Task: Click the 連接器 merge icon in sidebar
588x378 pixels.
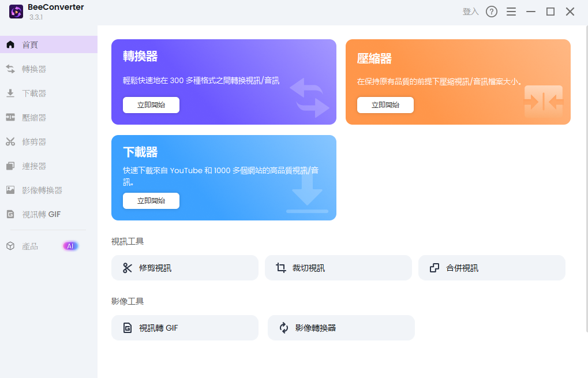Action: click(x=10, y=166)
